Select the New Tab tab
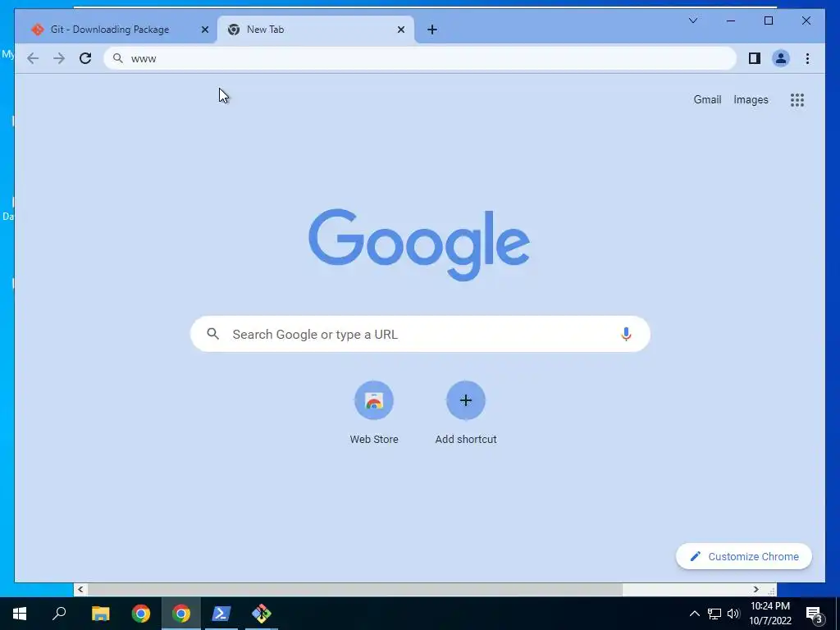Image resolution: width=840 pixels, height=630 pixels. point(316,30)
